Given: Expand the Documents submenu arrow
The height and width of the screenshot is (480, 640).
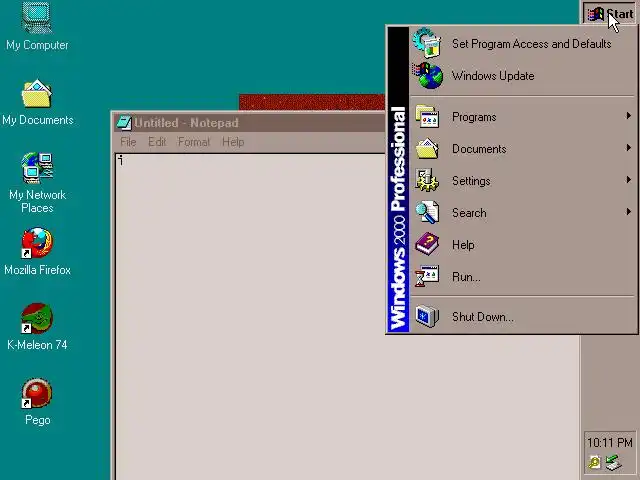Looking at the screenshot, I should (629, 148).
